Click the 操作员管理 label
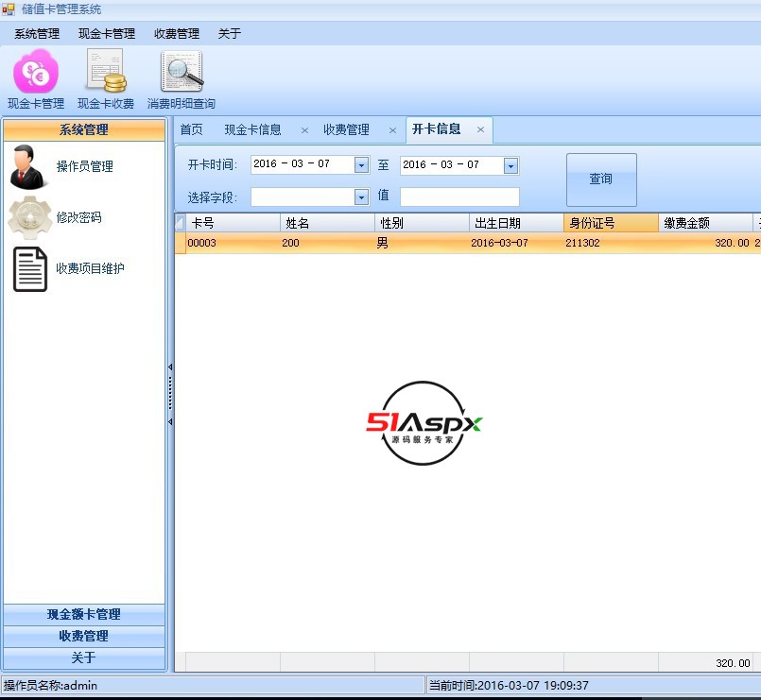This screenshot has width=761, height=700. 85,166
